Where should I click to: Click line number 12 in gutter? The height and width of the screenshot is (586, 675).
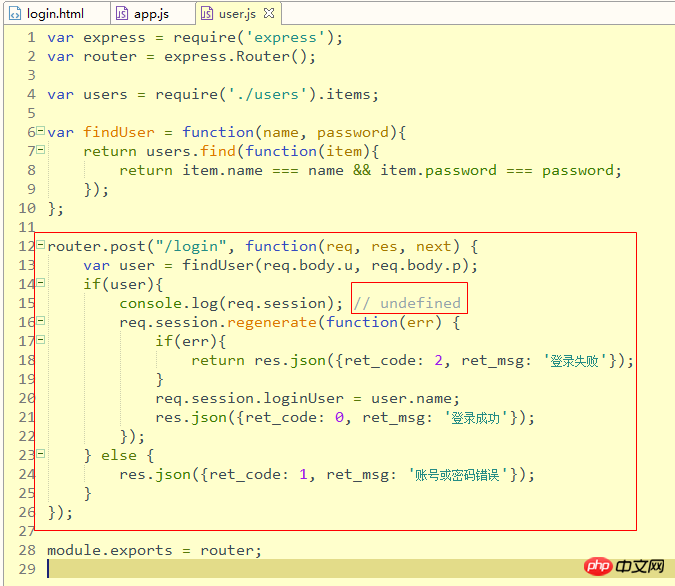[26, 246]
